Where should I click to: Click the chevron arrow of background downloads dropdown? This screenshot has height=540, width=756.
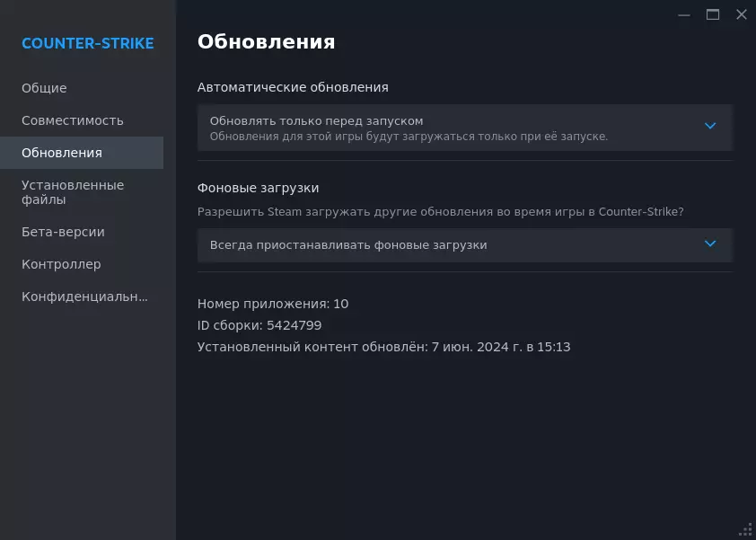[710, 243]
